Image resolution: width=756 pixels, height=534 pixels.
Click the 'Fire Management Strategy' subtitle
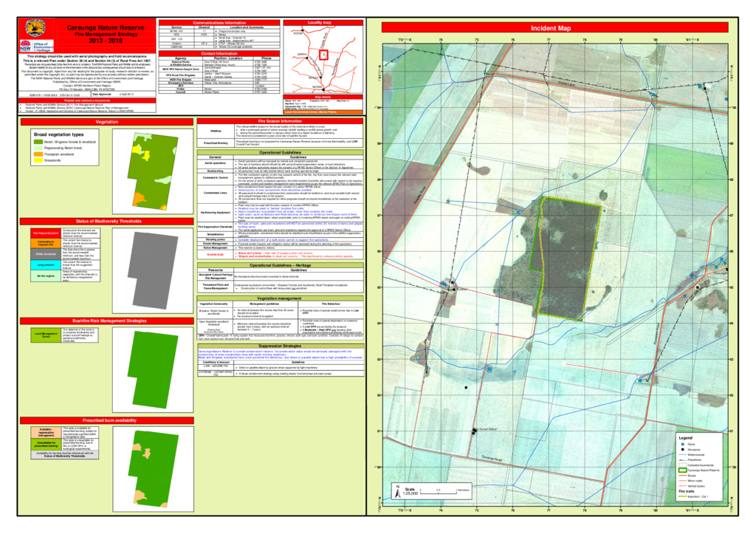tap(106, 34)
